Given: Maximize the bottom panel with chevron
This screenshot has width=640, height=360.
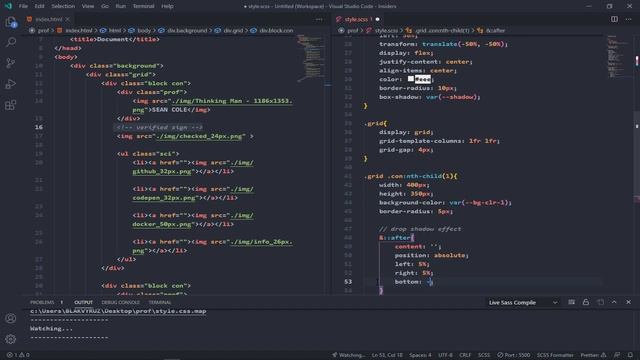Looking at the screenshot, I should pos(614,302).
